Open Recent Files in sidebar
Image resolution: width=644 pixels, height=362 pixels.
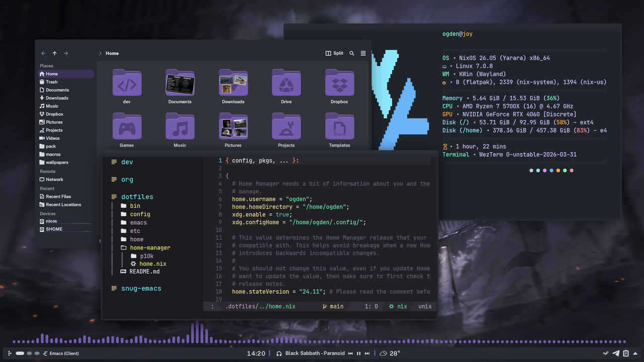coord(66,197)
